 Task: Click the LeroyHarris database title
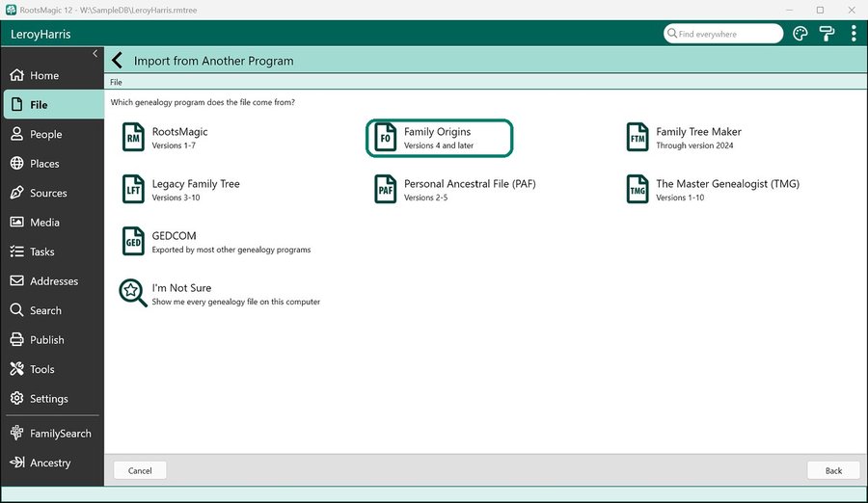tap(41, 34)
